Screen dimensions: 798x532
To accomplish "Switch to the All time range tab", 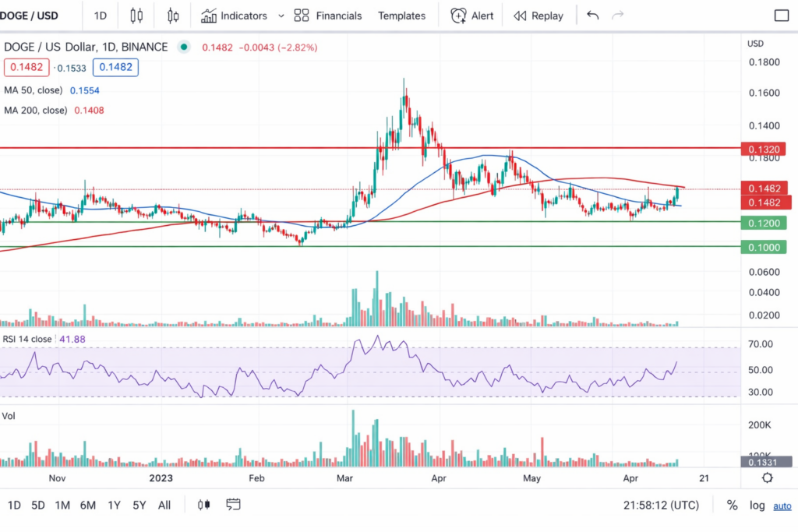I will pyautogui.click(x=164, y=505).
